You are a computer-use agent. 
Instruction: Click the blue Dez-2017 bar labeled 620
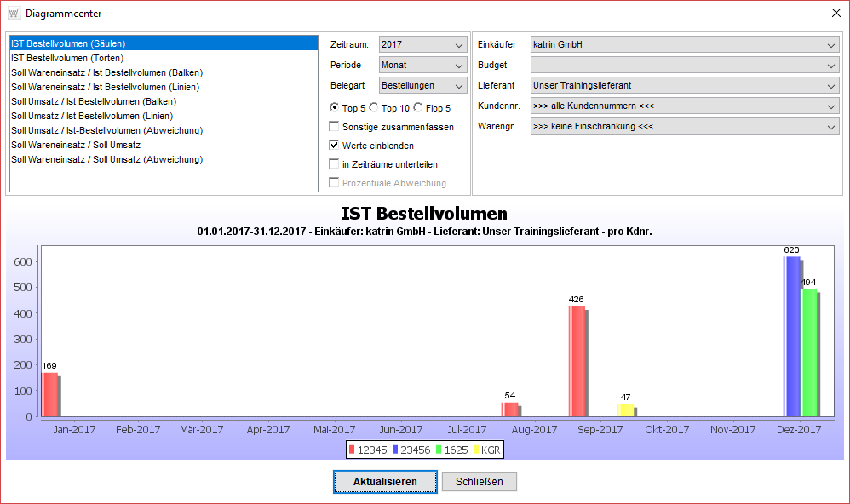coord(792,336)
